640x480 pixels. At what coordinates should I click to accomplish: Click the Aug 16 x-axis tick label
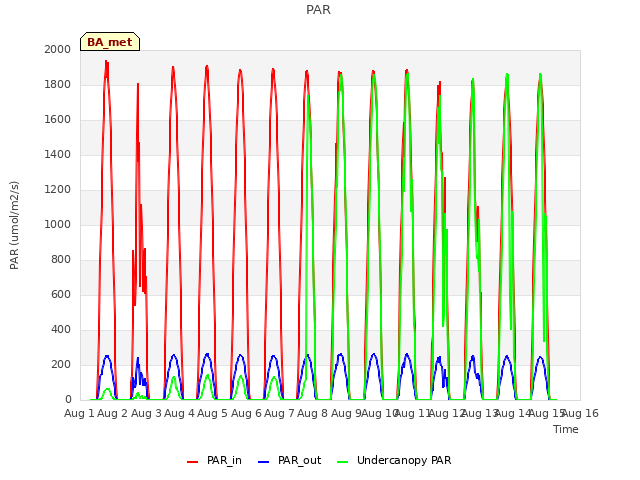point(581,413)
